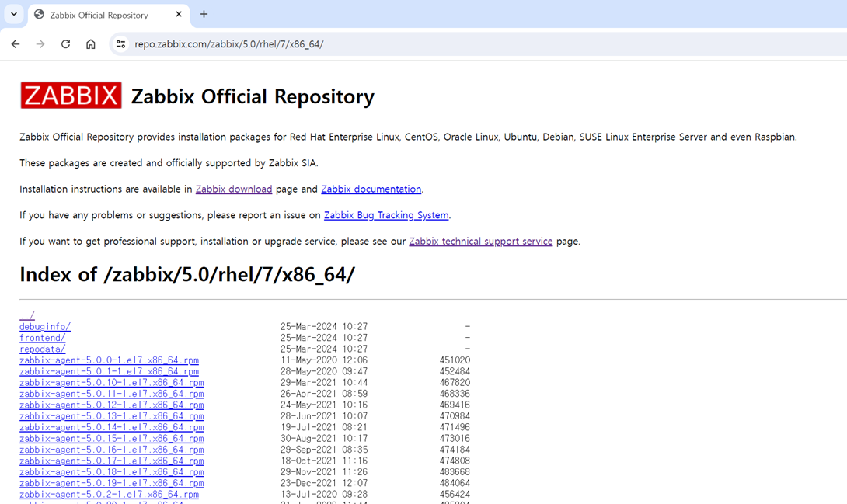The width and height of the screenshot is (847, 504).
Task: View site information icon in address bar
Action: pos(121,44)
